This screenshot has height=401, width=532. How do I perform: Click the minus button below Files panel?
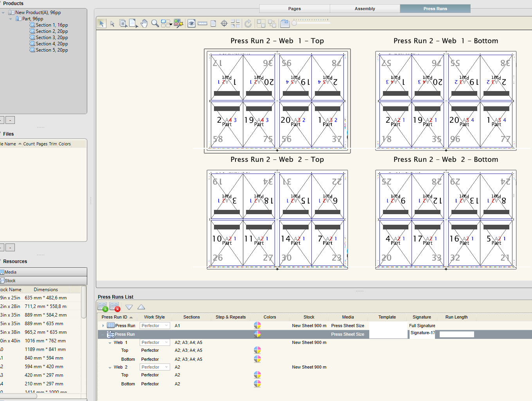[10, 247]
